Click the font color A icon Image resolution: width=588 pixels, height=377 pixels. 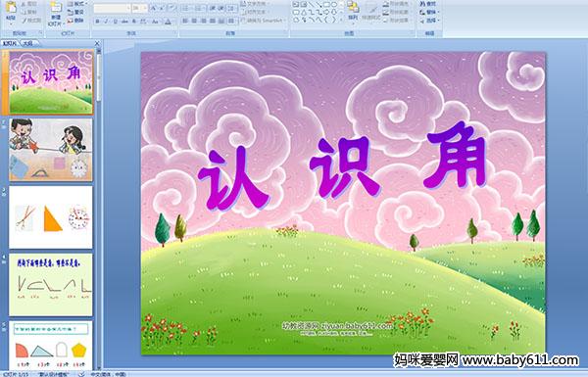coord(168,22)
